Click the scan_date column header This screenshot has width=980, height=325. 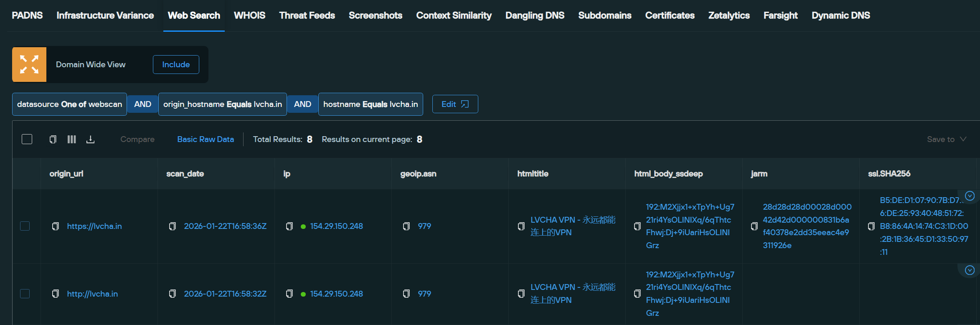point(185,174)
